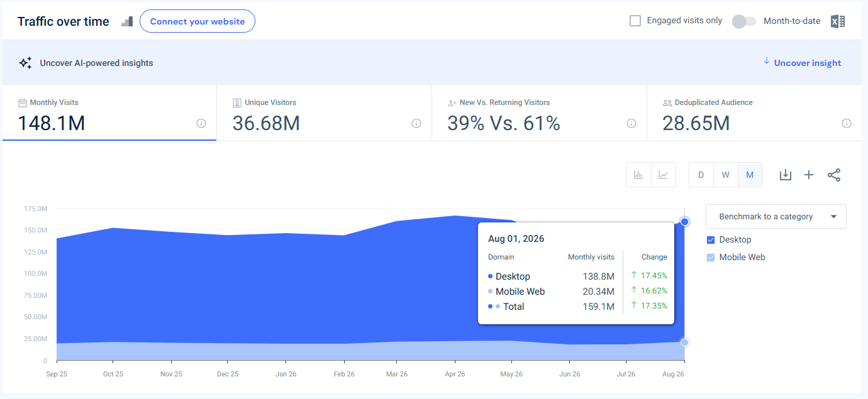The image size is (868, 399).
Task: Open Monthly Visits info tooltip icon
Action: 201,123
